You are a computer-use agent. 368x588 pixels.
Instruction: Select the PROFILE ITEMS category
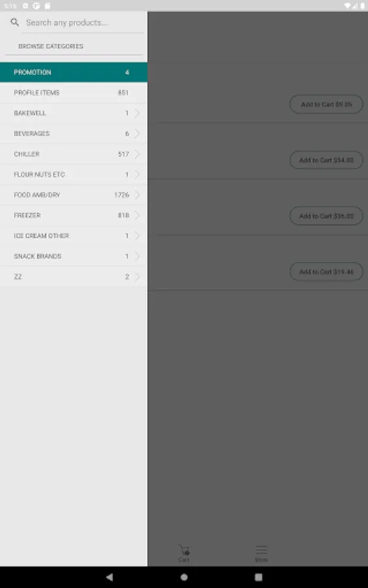coord(73,93)
